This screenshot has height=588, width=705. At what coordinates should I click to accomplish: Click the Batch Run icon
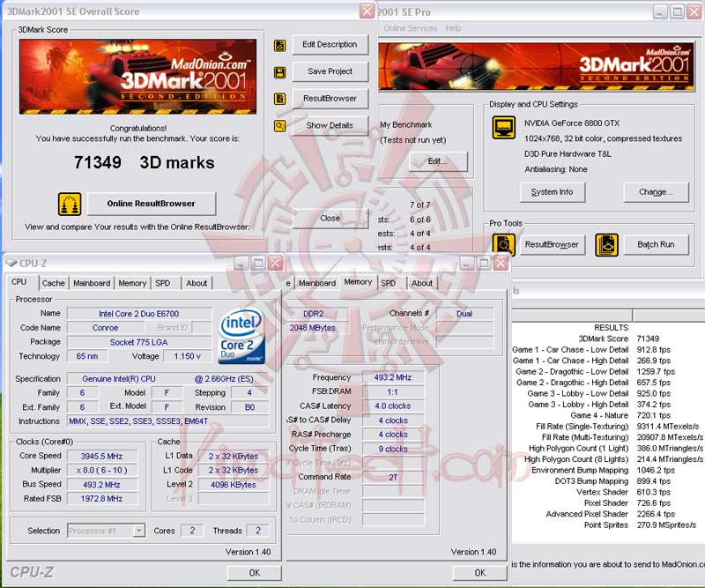607,245
